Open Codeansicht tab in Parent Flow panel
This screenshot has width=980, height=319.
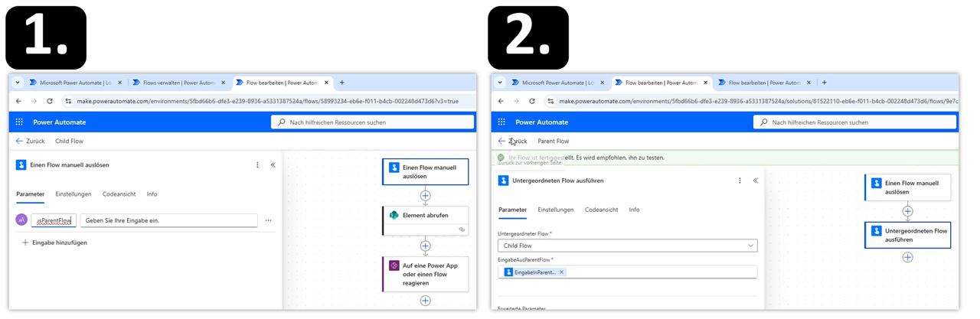pyautogui.click(x=602, y=210)
